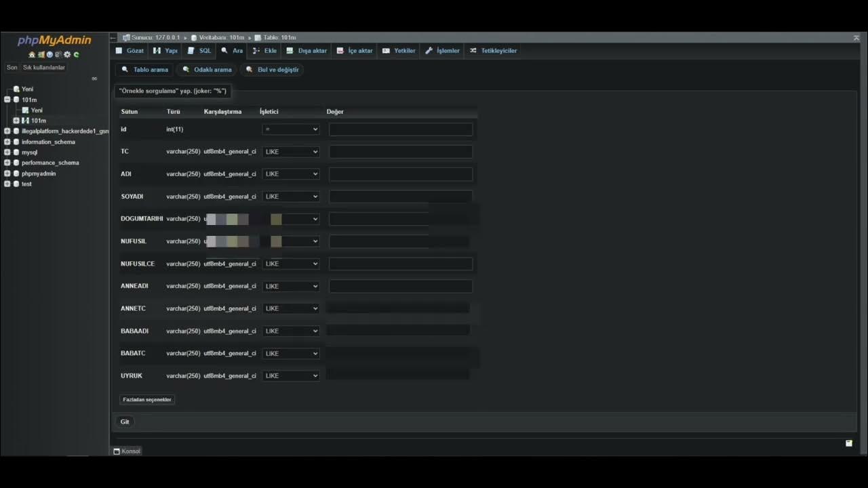This screenshot has height=488, width=868.
Task: Click the phpMyAdmin logo
Action: [x=54, y=41]
